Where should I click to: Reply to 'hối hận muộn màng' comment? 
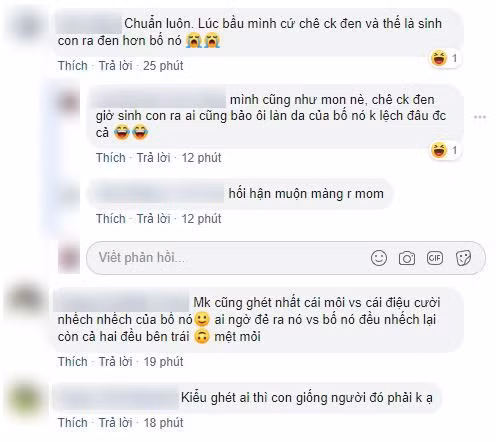point(154,219)
